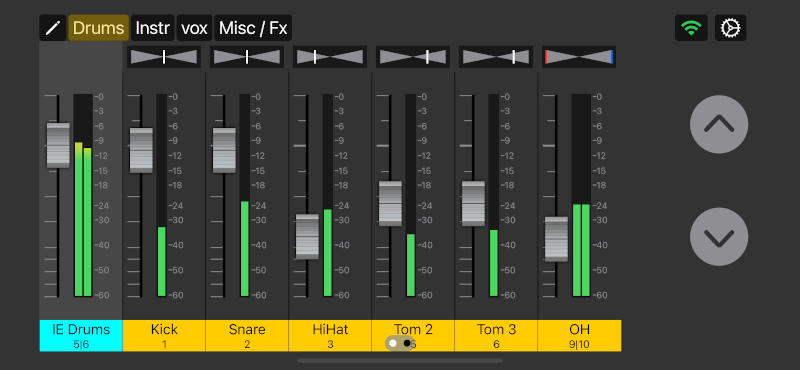Viewport: 800px width, 370px height.
Task: Click the OH channel fader handle
Action: (556, 239)
